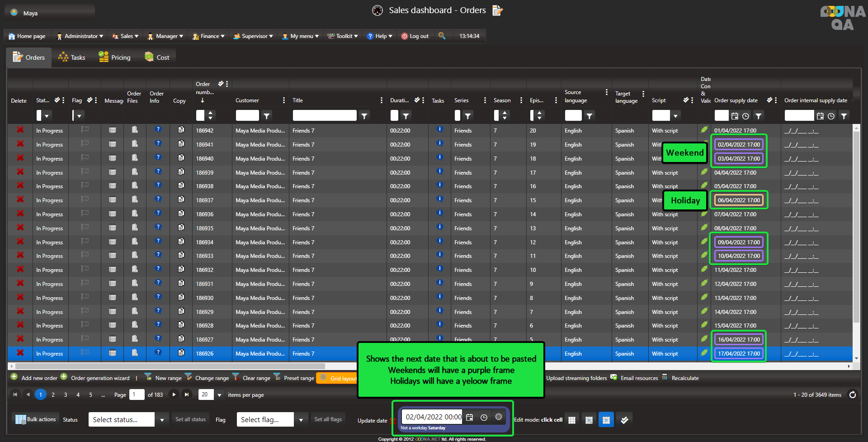868x442 pixels.
Task: Toggle the Status column bulk-edit checkmark
Action: click(x=57, y=100)
